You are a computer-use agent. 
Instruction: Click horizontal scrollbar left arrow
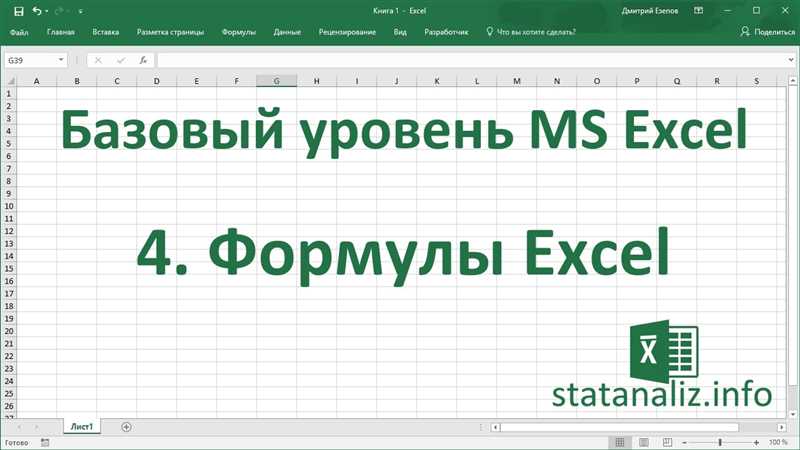pos(495,427)
